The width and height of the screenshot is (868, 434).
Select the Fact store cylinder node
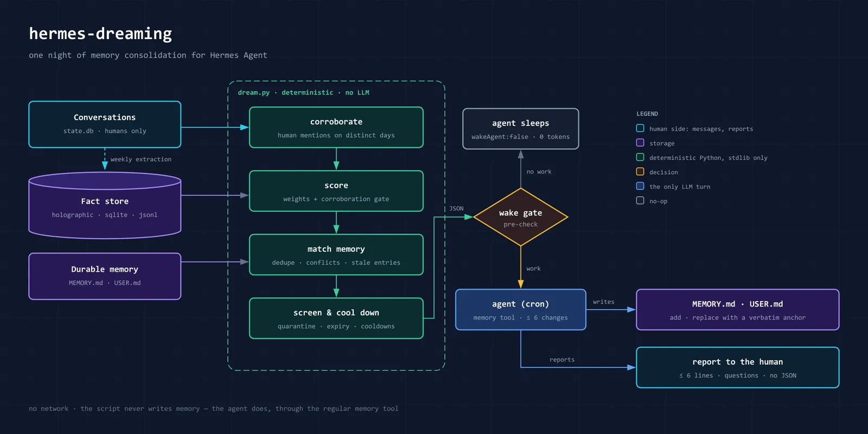pos(105,206)
